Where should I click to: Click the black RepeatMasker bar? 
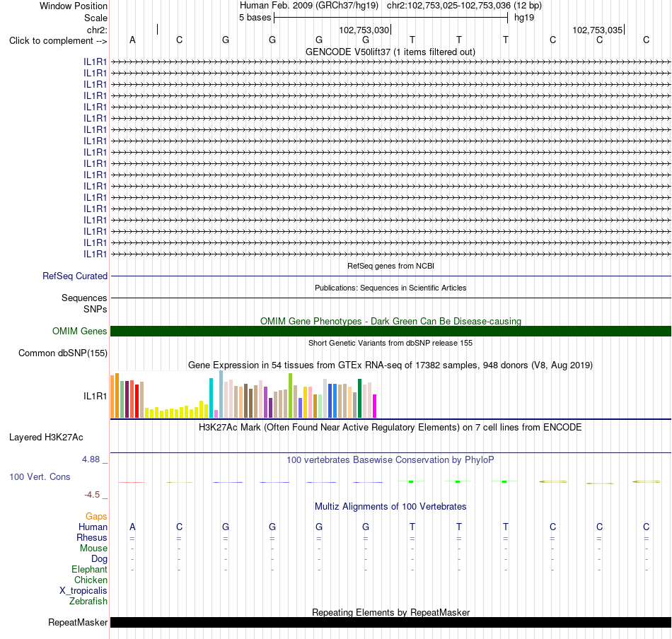[x=390, y=622]
